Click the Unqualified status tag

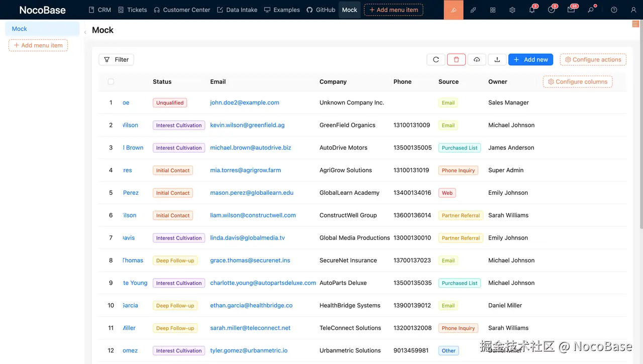tap(170, 102)
